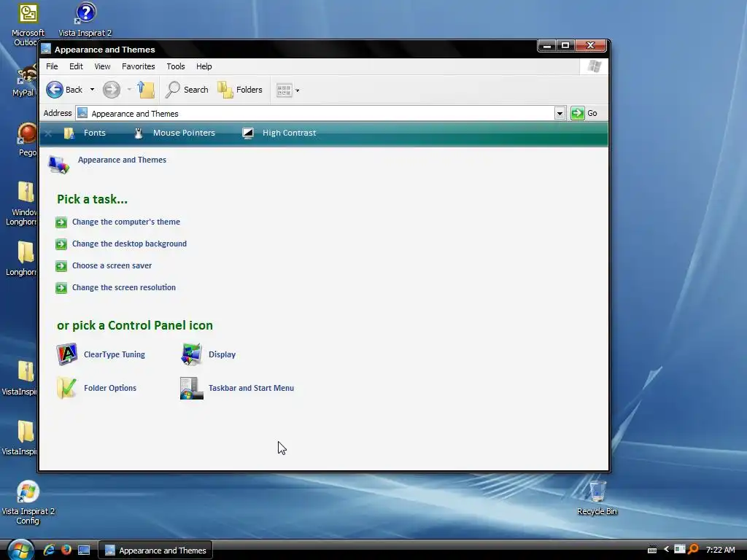Maximize the Appearance and Themes window
Viewport: 747px width, 560px height.
[565, 46]
